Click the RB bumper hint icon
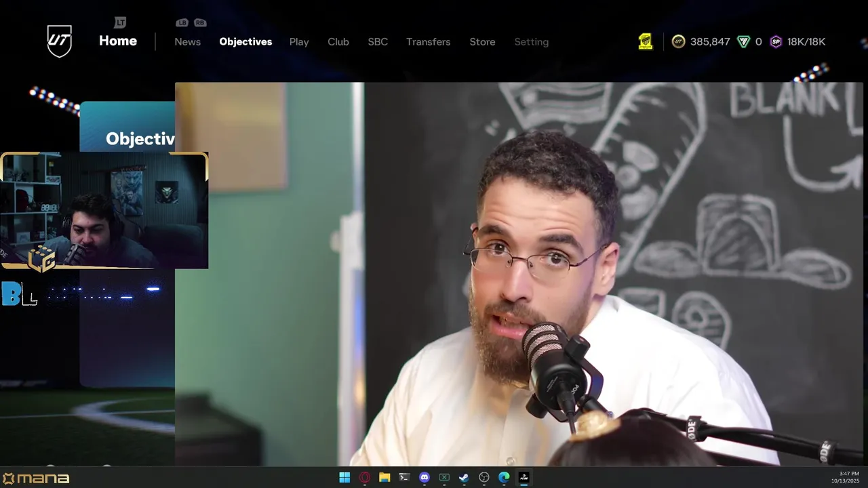 pos(199,23)
